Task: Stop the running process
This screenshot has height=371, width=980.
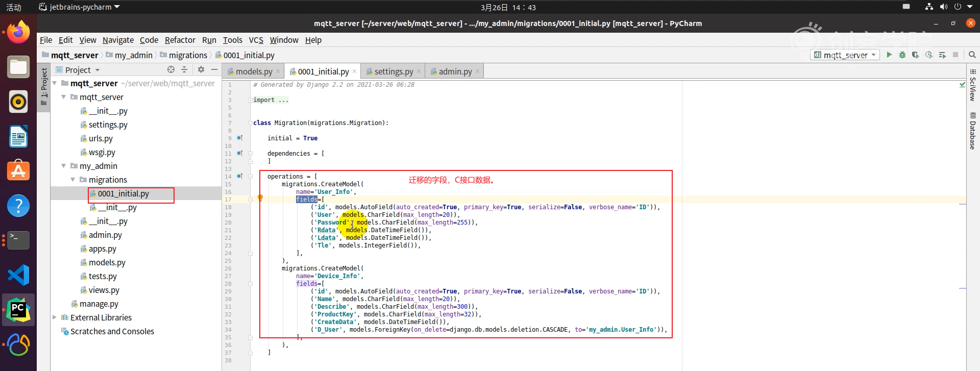Action: [955, 55]
